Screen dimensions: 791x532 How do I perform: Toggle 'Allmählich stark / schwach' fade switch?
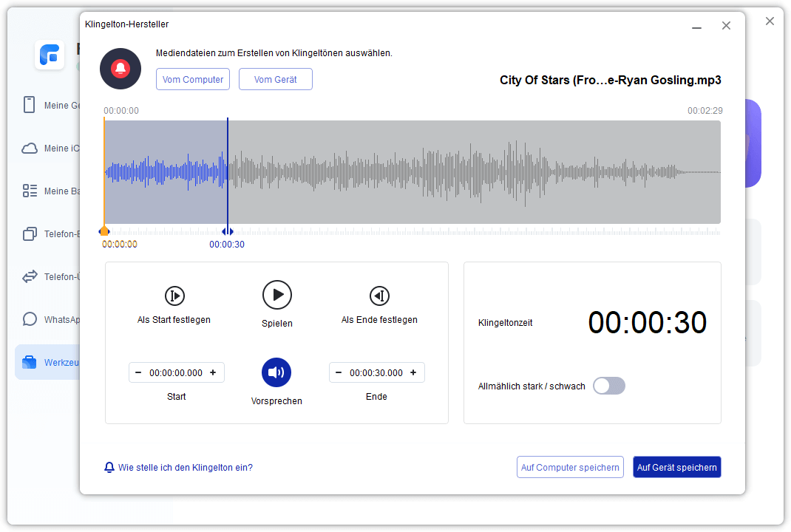click(x=609, y=386)
